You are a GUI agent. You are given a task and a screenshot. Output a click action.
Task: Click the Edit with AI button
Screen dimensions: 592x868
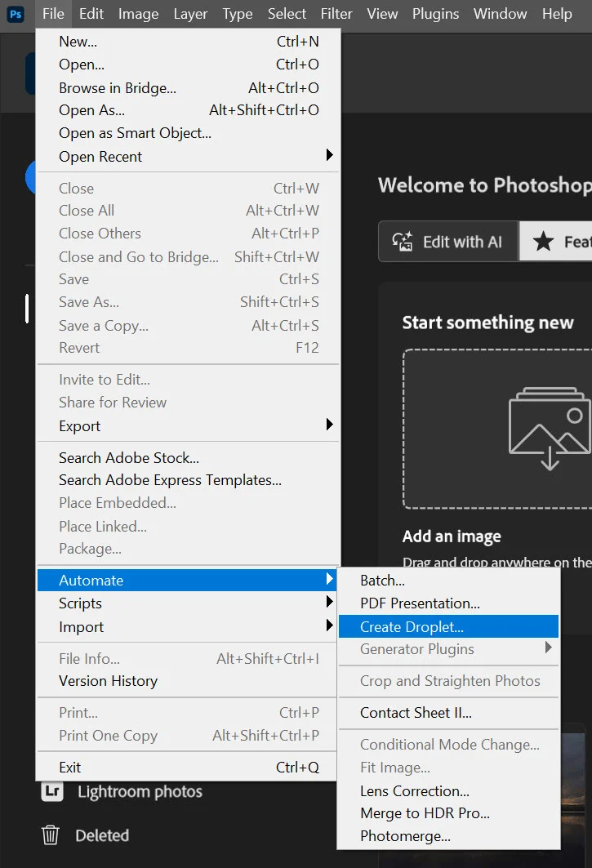pos(448,242)
